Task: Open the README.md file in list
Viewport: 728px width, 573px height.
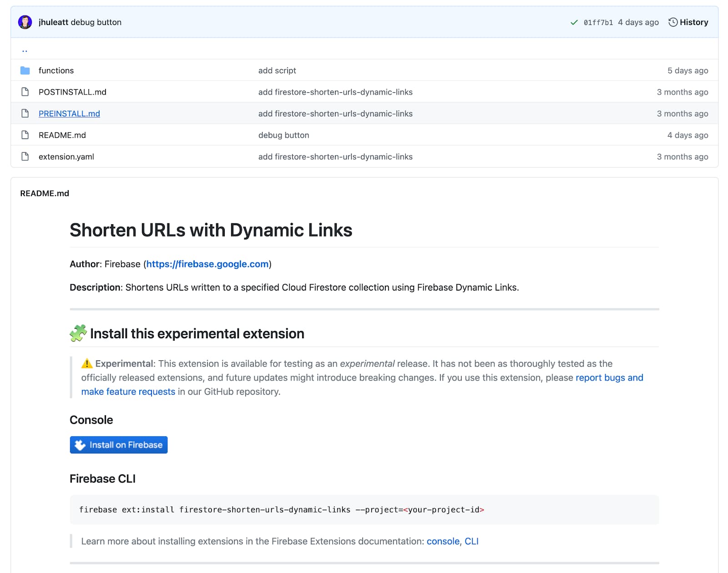Action: [x=62, y=135]
